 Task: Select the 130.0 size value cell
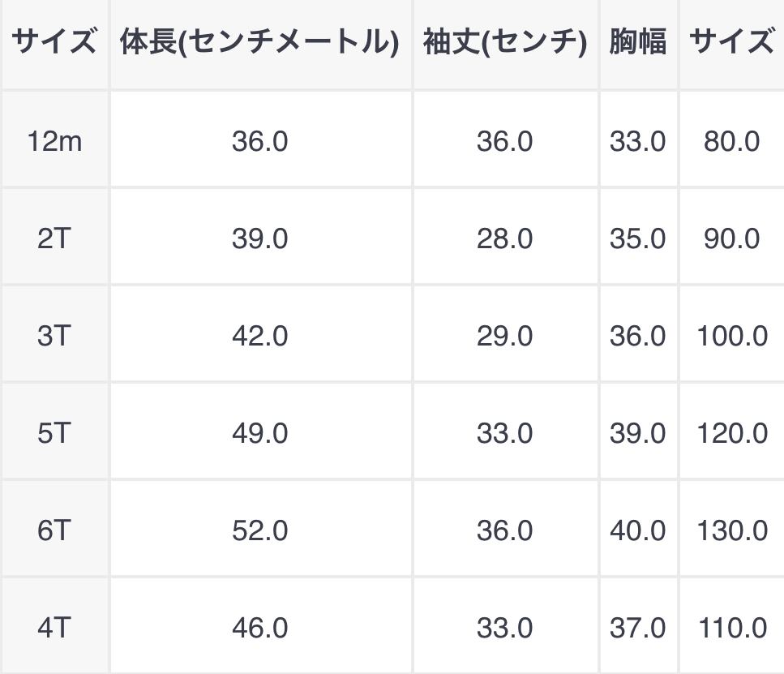click(x=731, y=530)
